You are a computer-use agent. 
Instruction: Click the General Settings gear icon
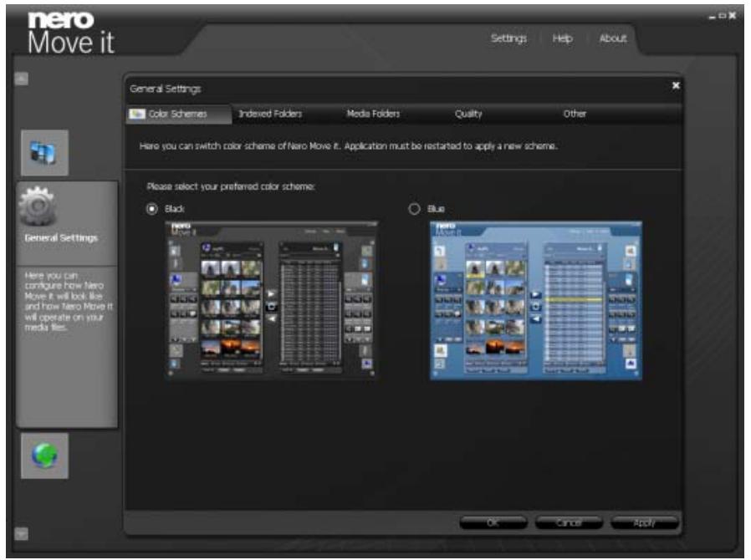pos(38,206)
